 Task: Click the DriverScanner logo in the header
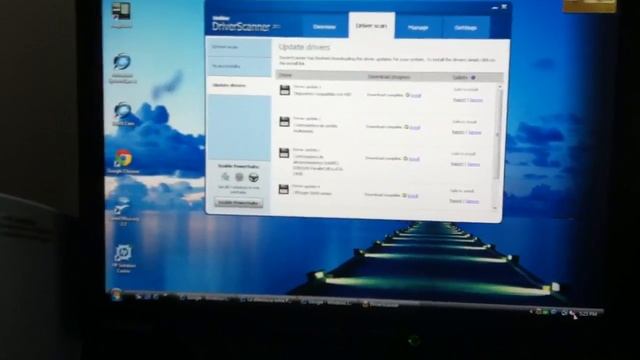tap(245, 25)
